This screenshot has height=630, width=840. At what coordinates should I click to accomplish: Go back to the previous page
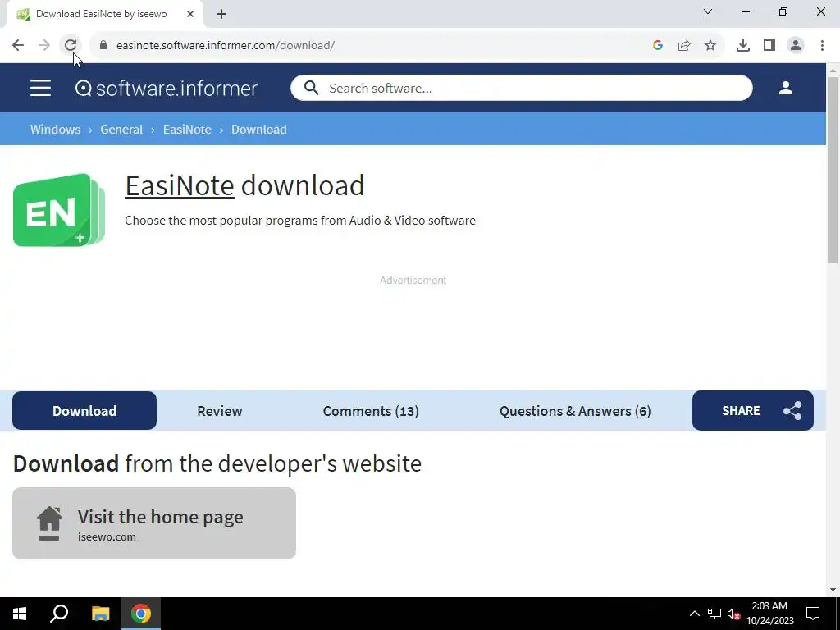[x=18, y=46]
